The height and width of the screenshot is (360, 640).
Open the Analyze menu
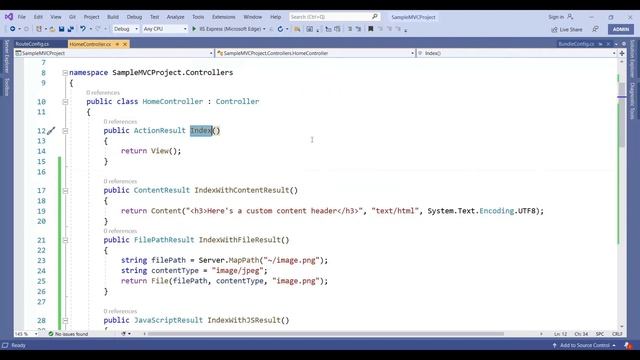click(176, 17)
